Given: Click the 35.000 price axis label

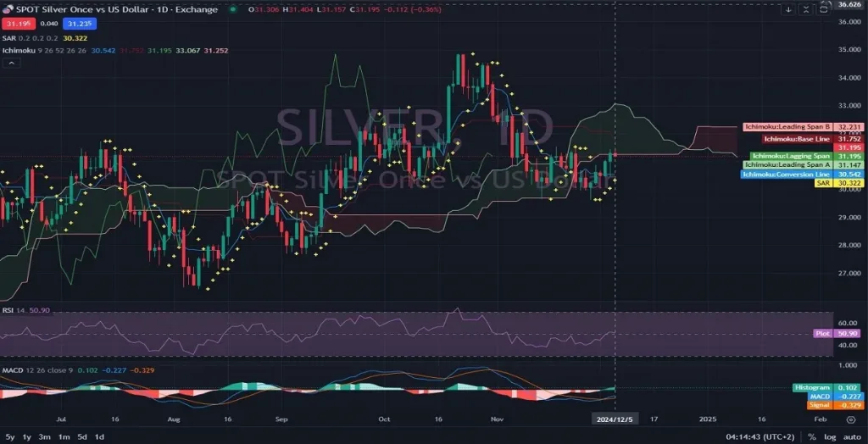Looking at the screenshot, I should (x=851, y=49).
